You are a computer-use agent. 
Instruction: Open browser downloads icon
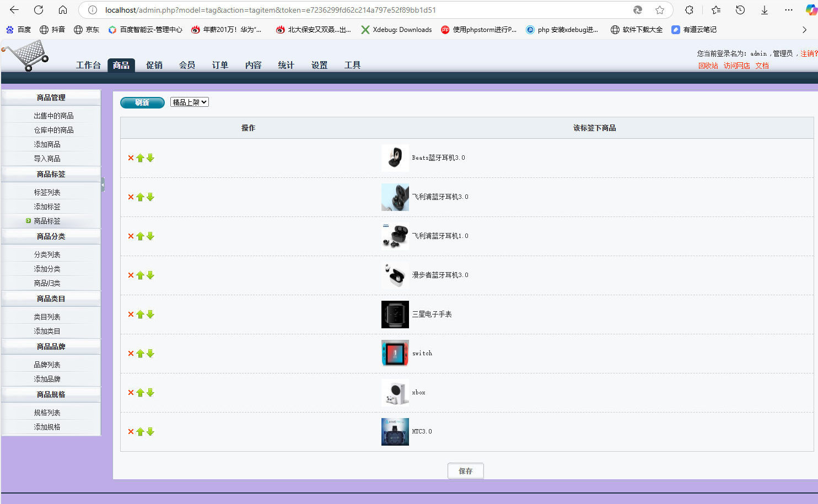click(x=765, y=10)
